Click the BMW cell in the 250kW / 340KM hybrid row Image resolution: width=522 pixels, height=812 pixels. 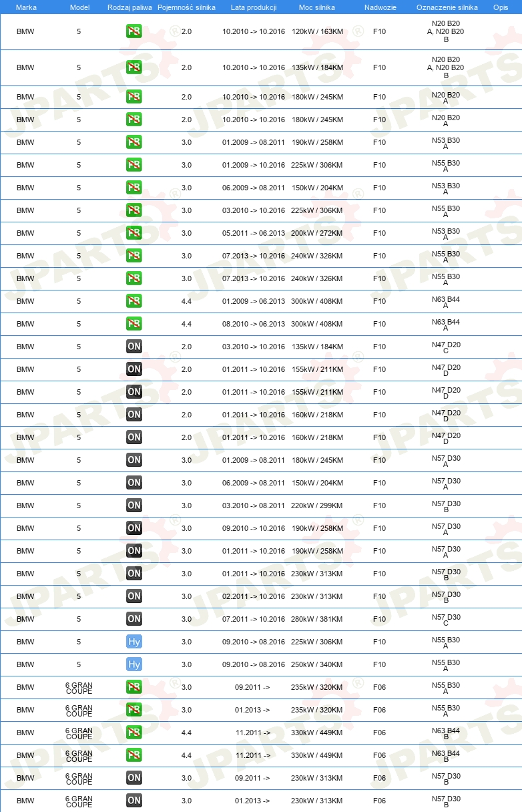click(25, 664)
